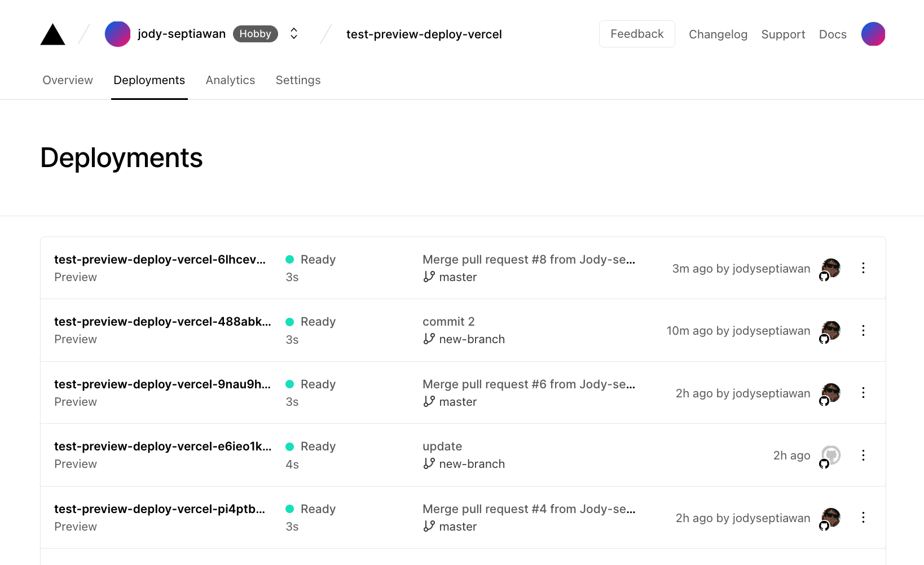Screen dimensions: 924x565
Task: Open three-dot menu for e6ieo1k deployment
Action: click(863, 455)
